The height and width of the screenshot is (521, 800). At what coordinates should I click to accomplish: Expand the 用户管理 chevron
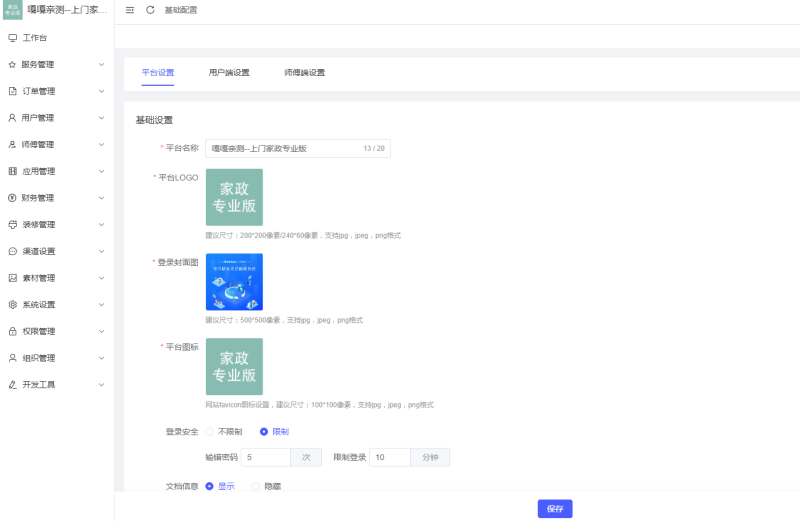(x=102, y=118)
